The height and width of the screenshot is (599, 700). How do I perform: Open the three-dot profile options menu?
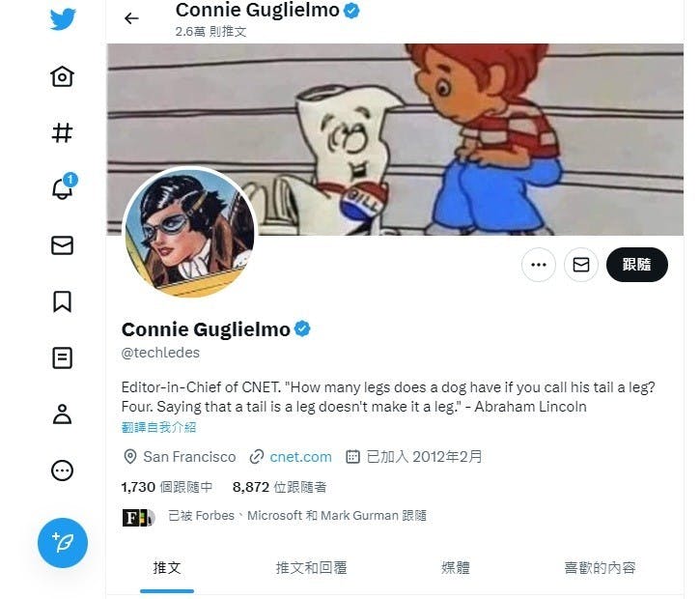point(539,265)
